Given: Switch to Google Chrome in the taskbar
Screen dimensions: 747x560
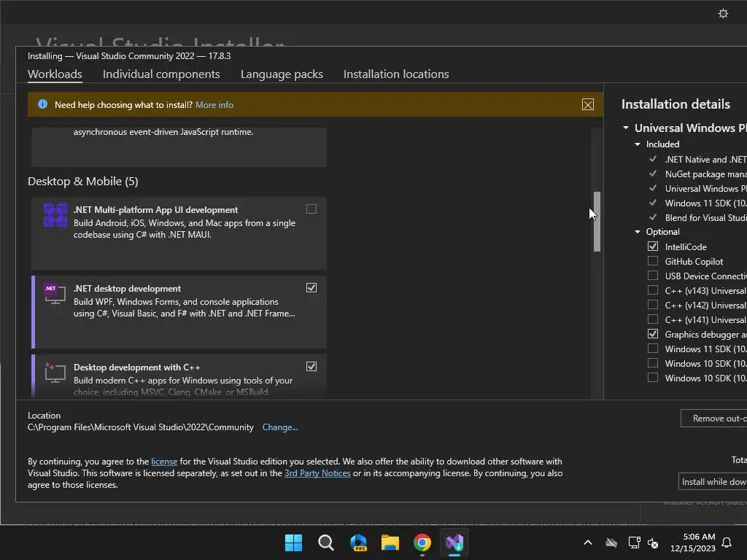Looking at the screenshot, I should 422,542.
